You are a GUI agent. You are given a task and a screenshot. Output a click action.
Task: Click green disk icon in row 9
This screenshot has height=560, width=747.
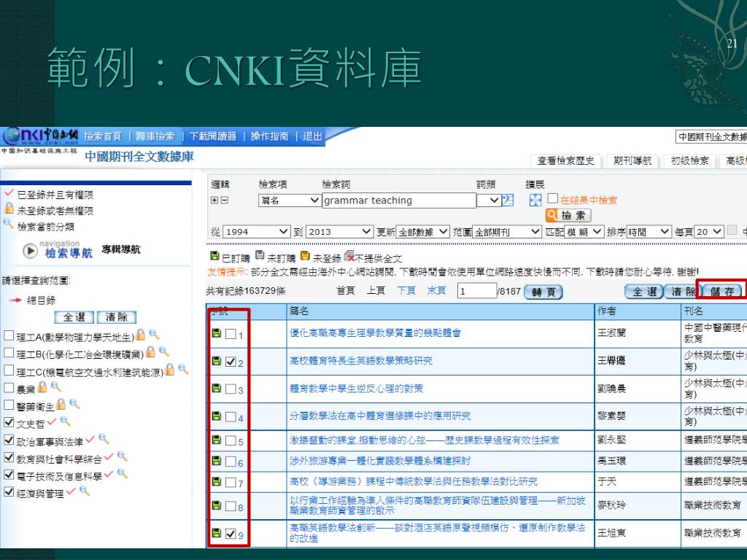[x=216, y=533]
